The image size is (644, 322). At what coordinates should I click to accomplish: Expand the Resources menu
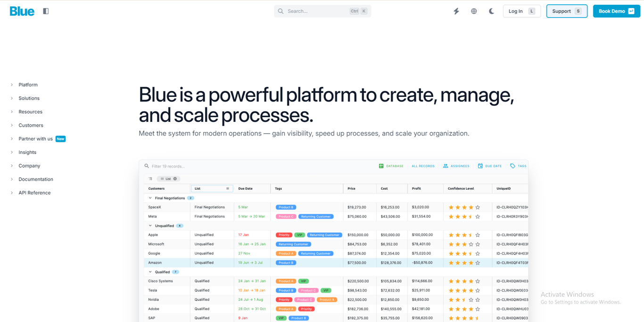(30, 112)
